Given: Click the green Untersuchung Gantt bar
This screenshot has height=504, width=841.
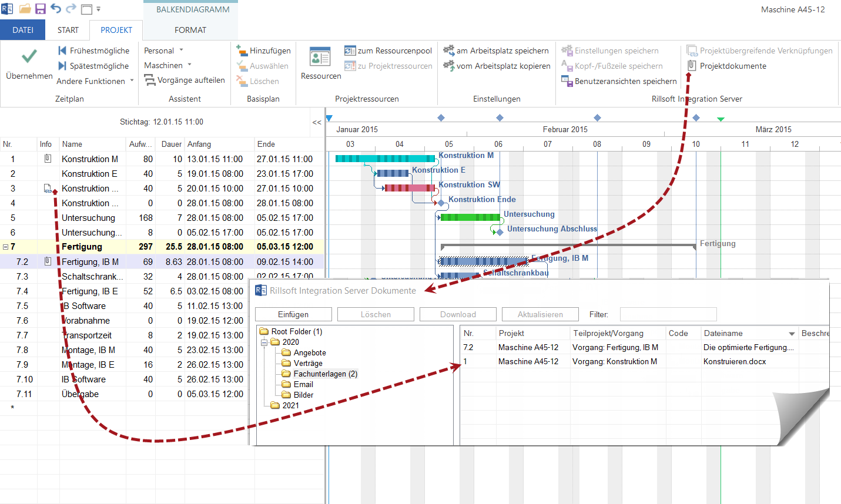Looking at the screenshot, I should pyautogui.click(x=470, y=217).
